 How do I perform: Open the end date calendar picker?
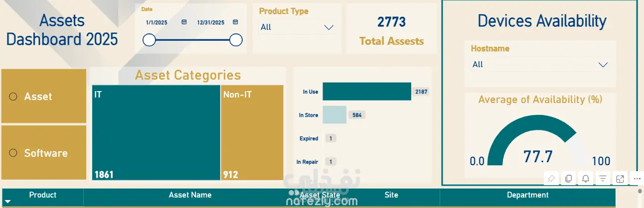click(236, 22)
